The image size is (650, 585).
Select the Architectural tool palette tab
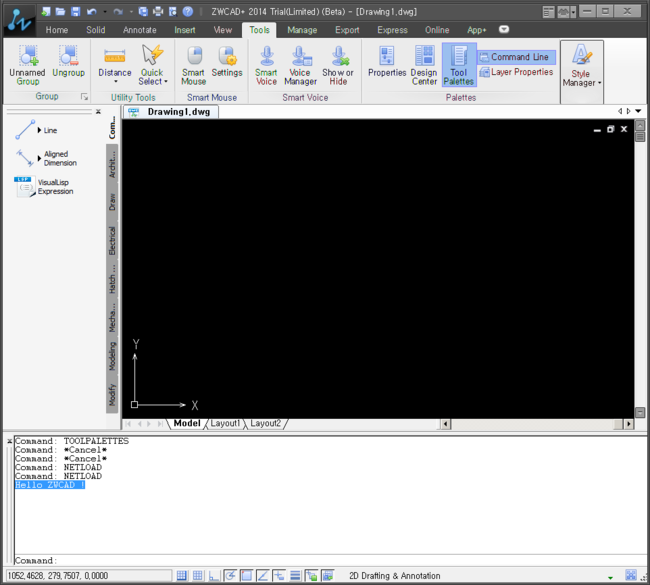pyautogui.click(x=112, y=163)
